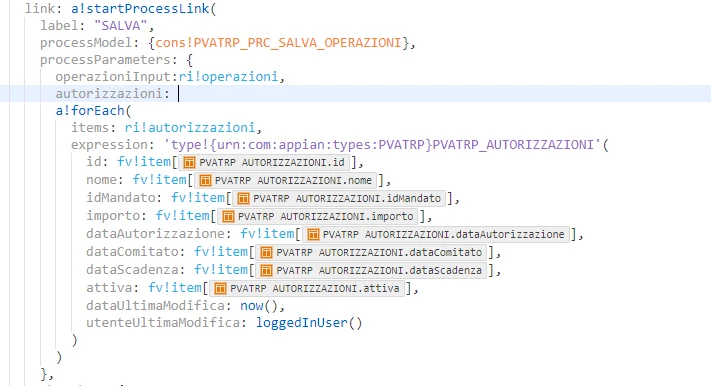711x386 pixels.
Task: Click the loggedInUser() function call
Action: coord(309,323)
